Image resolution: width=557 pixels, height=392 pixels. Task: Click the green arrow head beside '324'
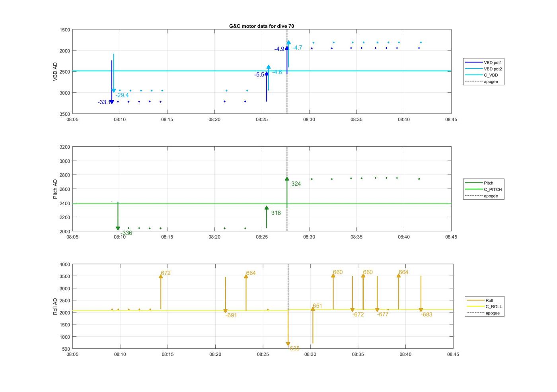click(287, 179)
